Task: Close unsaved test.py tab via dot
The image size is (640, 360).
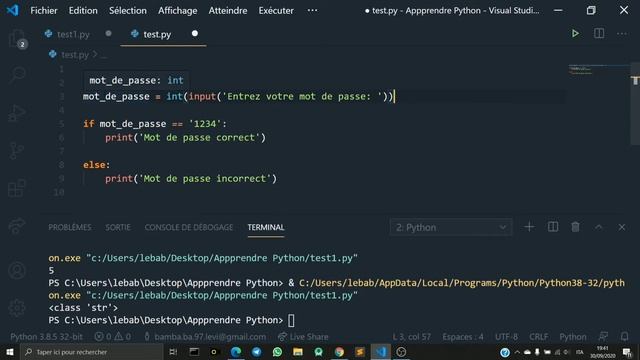Action: [195, 33]
